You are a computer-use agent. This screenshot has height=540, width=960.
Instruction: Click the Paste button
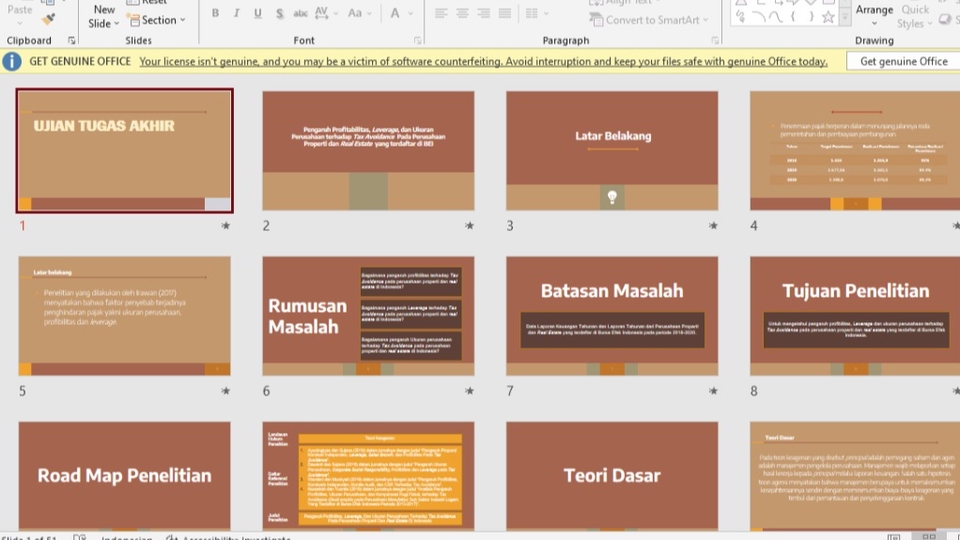20,10
